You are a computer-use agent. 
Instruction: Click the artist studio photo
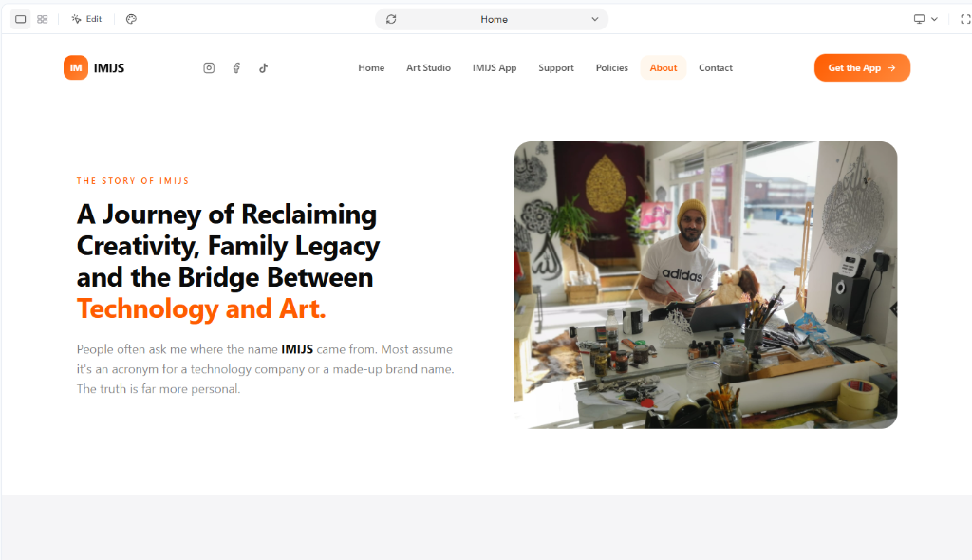(x=705, y=285)
